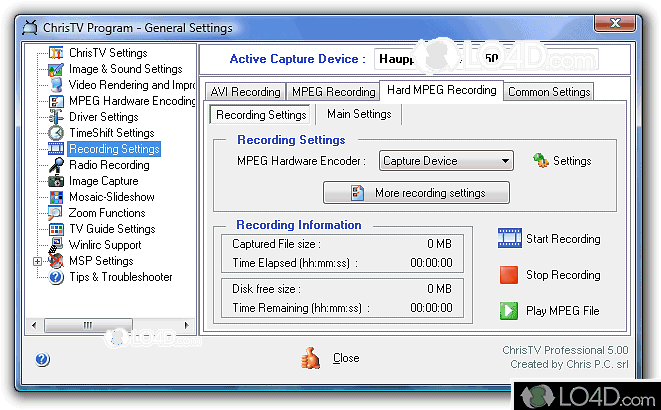This screenshot has height=410, width=661.
Task: Select Winlirc Support tree item
Action: (105, 245)
